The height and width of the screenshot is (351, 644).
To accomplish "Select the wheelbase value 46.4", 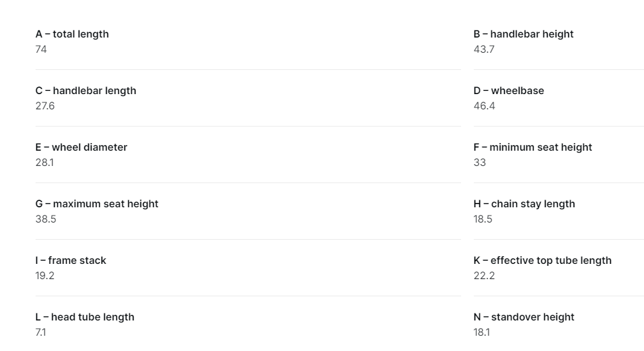I will point(484,106).
